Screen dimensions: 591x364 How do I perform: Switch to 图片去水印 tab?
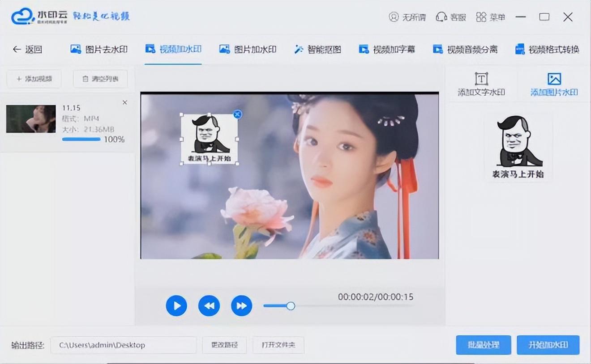(x=99, y=49)
